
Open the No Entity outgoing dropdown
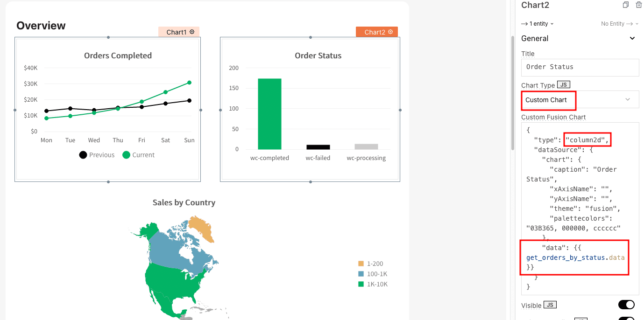click(x=619, y=24)
